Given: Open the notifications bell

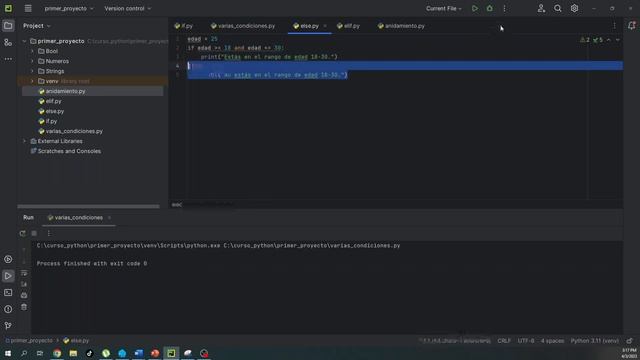Looking at the screenshot, I should tap(631, 26).
